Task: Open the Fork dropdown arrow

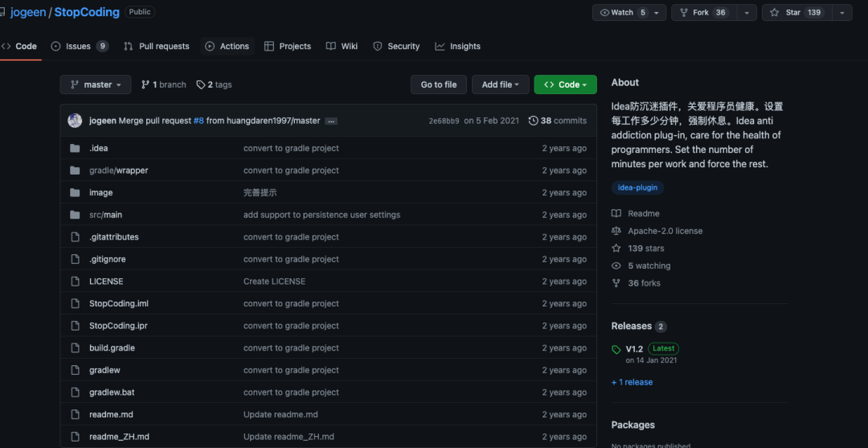Action: coord(747,12)
